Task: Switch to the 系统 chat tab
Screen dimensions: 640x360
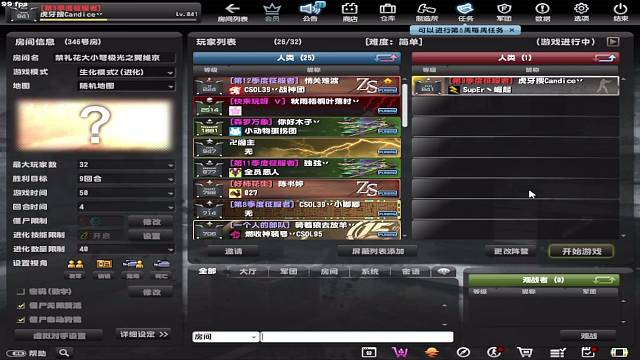Action: pyautogui.click(x=370, y=271)
